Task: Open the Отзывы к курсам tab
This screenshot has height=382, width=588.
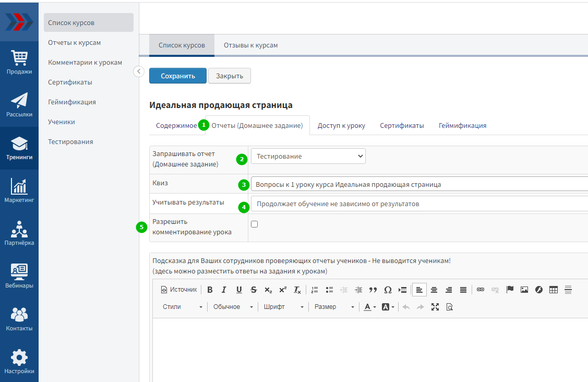Action: (250, 45)
